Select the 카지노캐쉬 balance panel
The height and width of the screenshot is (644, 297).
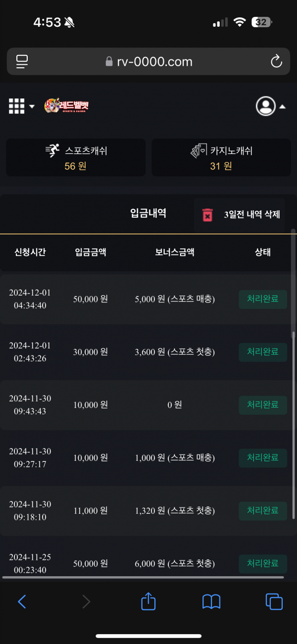pos(221,157)
